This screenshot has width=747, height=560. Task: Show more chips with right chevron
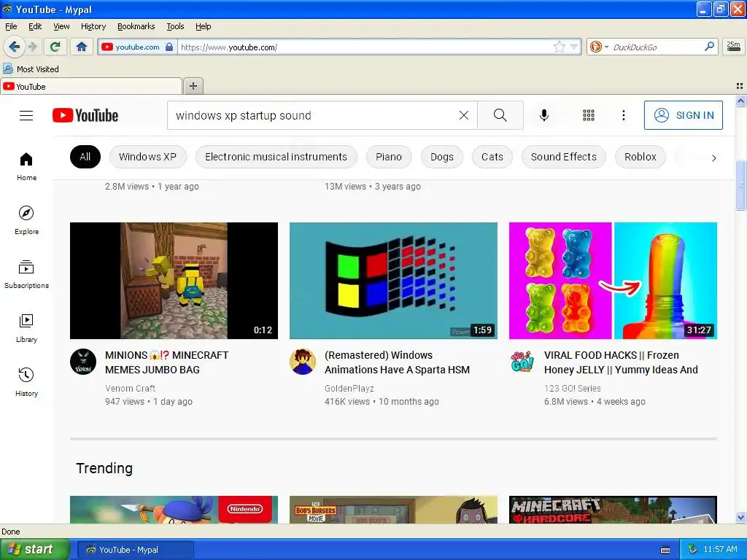[713, 157]
